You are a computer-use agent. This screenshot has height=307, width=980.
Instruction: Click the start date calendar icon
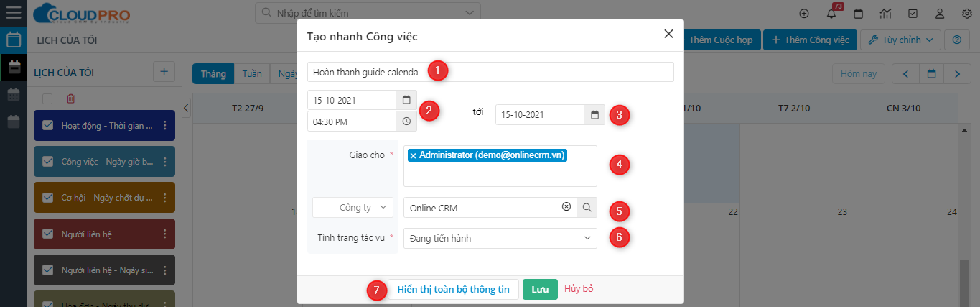coord(406,100)
